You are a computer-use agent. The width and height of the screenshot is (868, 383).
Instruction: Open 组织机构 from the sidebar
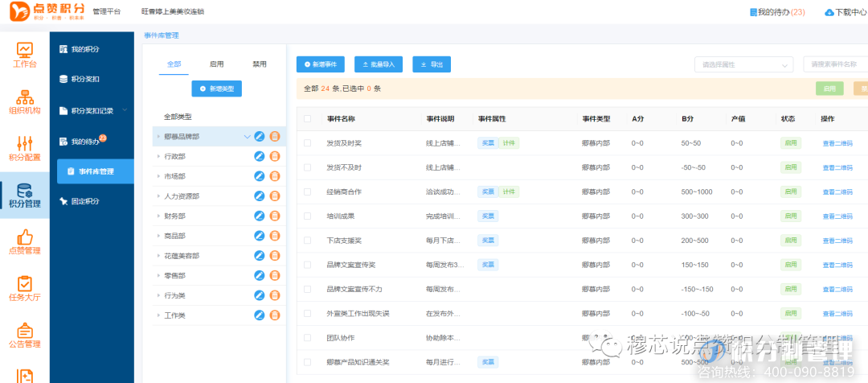tap(25, 102)
